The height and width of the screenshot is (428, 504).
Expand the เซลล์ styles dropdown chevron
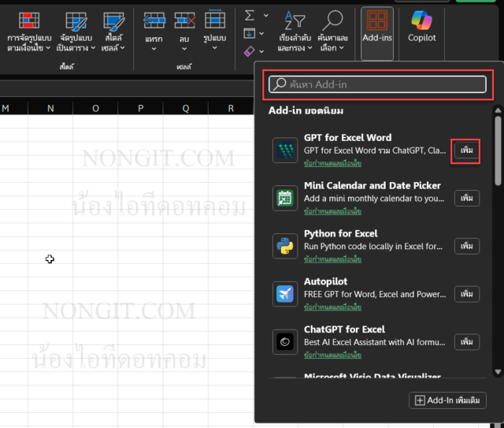(x=123, y=48)
